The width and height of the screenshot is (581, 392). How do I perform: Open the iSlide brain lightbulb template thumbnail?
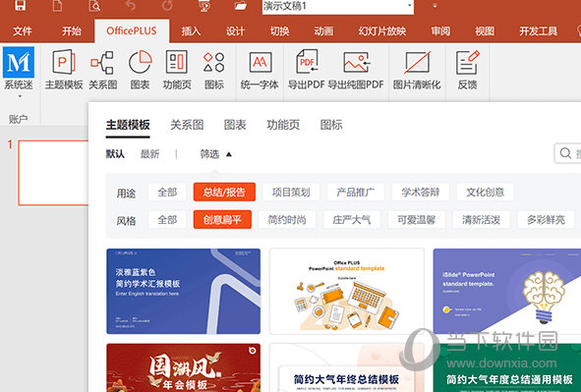click(x=507, y=292)
